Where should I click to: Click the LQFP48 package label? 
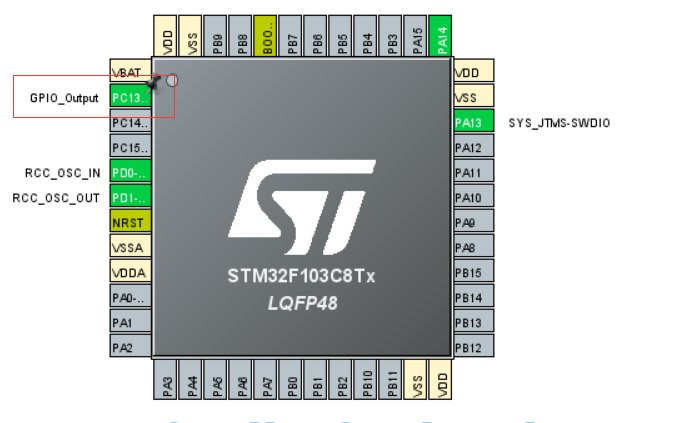click(x=302, y=303)
